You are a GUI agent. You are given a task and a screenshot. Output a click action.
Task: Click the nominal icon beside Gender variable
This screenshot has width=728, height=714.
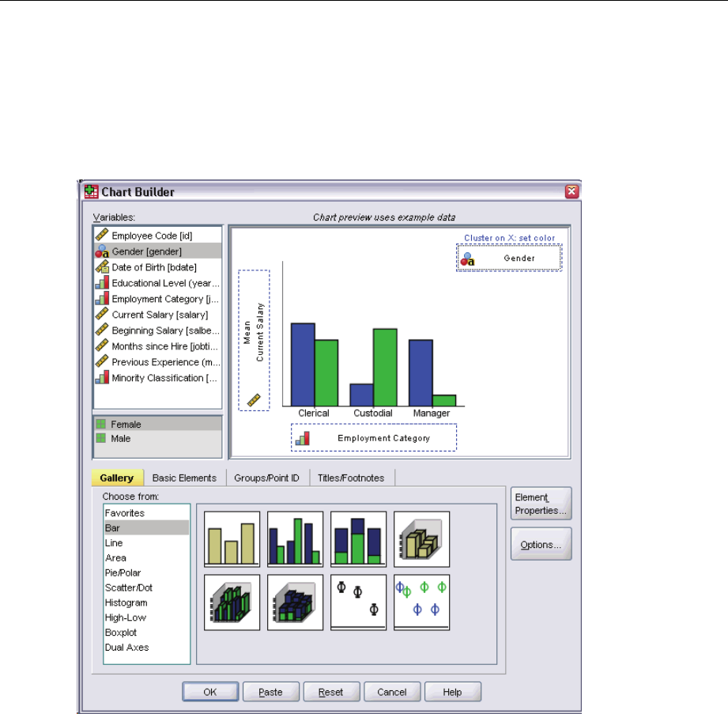102,251
